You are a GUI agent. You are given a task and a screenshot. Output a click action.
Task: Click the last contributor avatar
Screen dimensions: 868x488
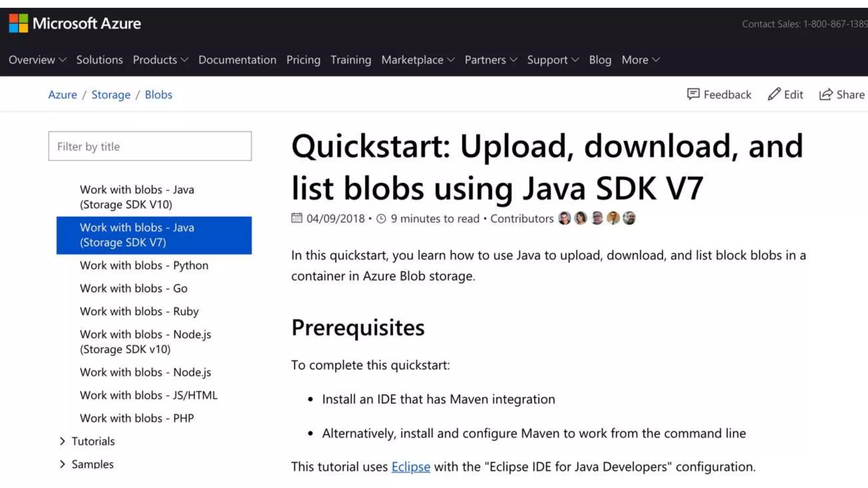[x=629, y=218]
